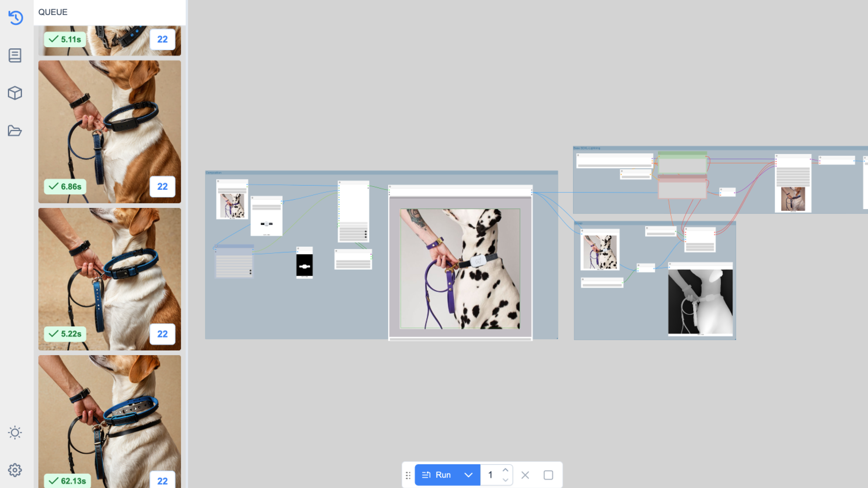Cancel current run with X icon
This screenshot has width=868, height=488.
tap(525, 475)
